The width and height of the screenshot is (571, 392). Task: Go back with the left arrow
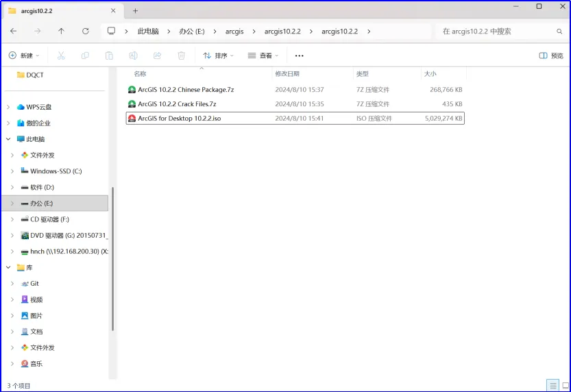(x=14, y=32)
